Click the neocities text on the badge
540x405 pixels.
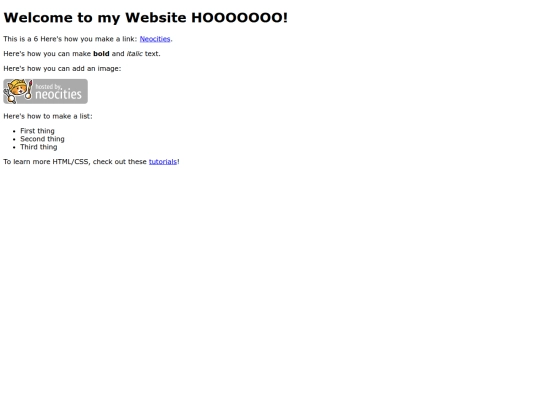[x=59, y=94]
